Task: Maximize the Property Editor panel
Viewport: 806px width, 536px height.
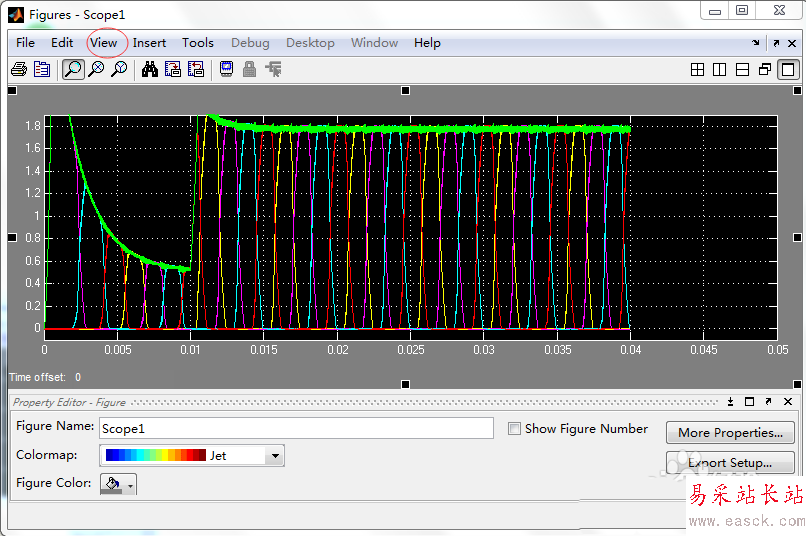Action: 749,402
